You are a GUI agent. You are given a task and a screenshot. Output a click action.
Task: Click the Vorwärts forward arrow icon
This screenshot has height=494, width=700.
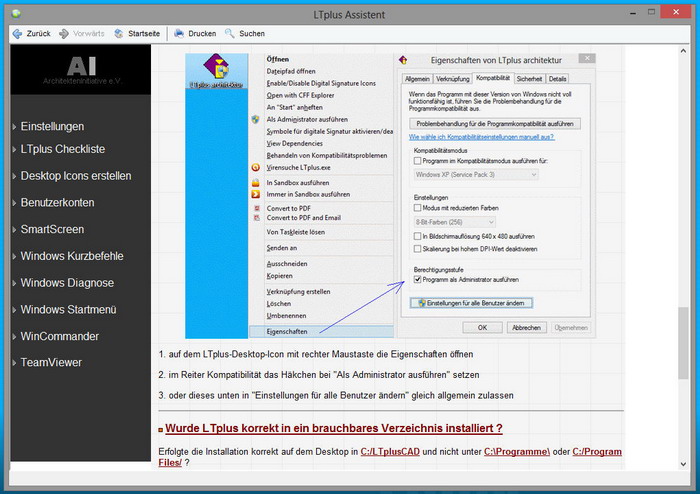(x=64, y=33)
